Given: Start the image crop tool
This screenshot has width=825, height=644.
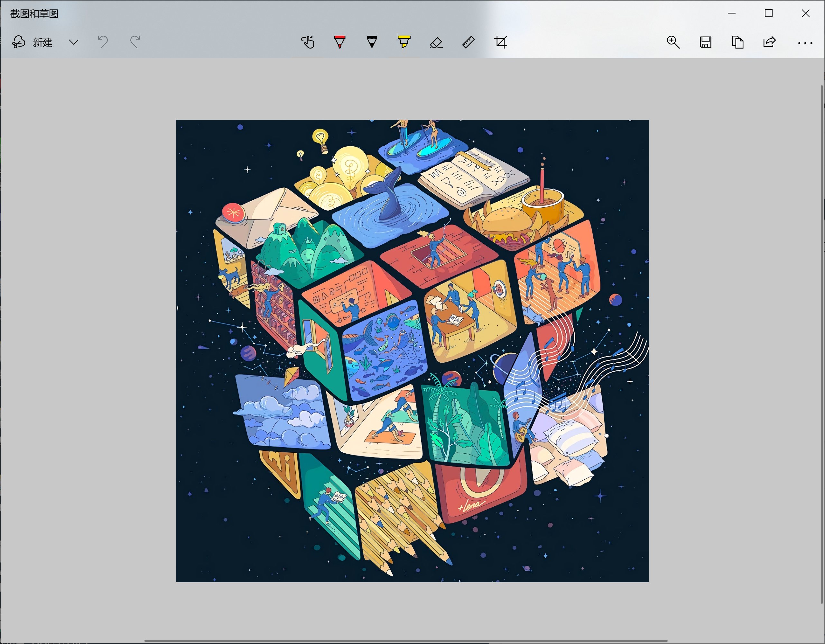Looking at the screenshot, I should click(x=501, y=42).
